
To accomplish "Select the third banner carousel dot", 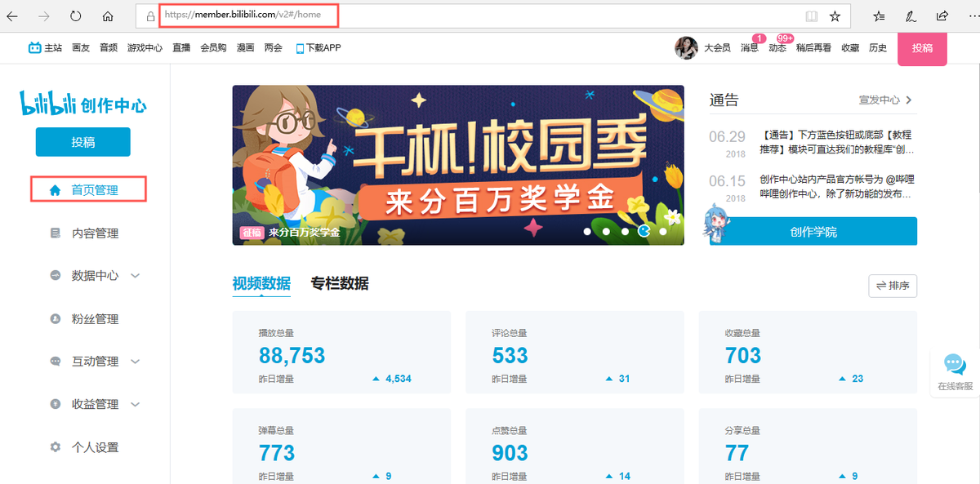I will 625,232.
